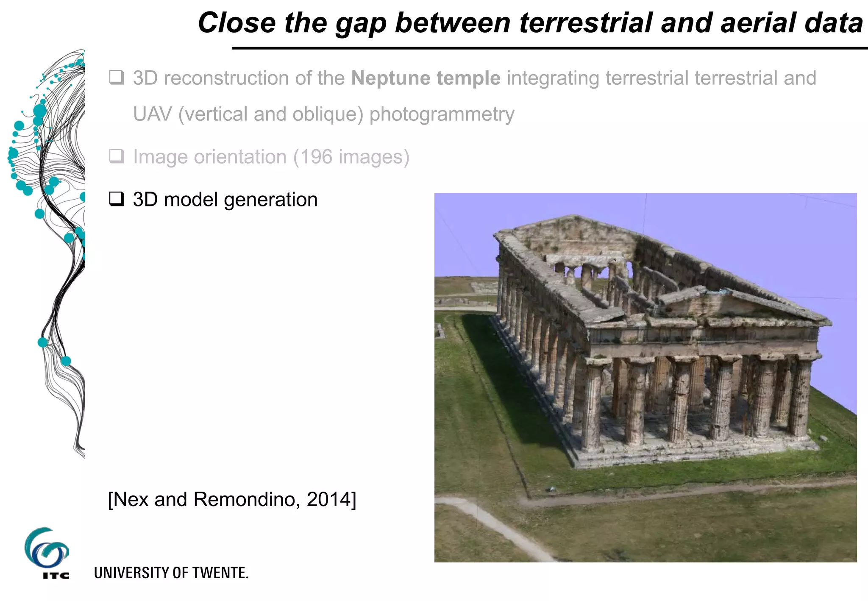The height and width of the screenshot is (601, 868).
Task: Click the line 'UAV (vertical and oblique) photogrammetry'
Action: click(x=324, y=114)
